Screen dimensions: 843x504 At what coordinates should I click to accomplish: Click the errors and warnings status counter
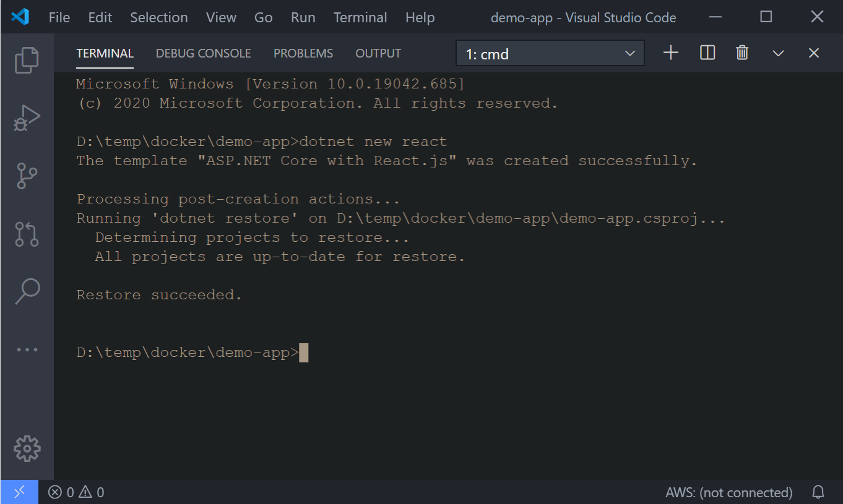(x=77, y=492)
